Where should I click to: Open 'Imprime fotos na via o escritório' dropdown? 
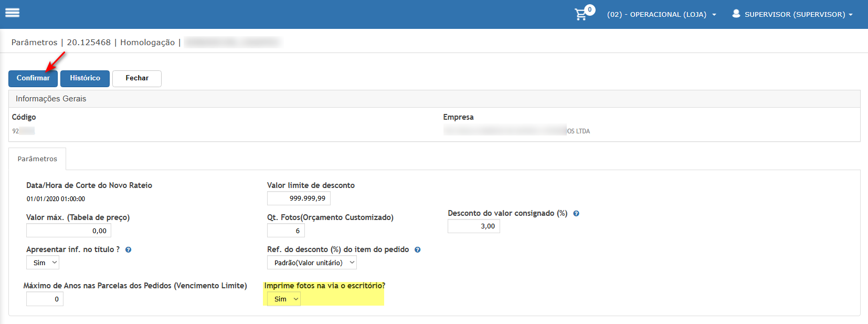(x=283, y=299)
